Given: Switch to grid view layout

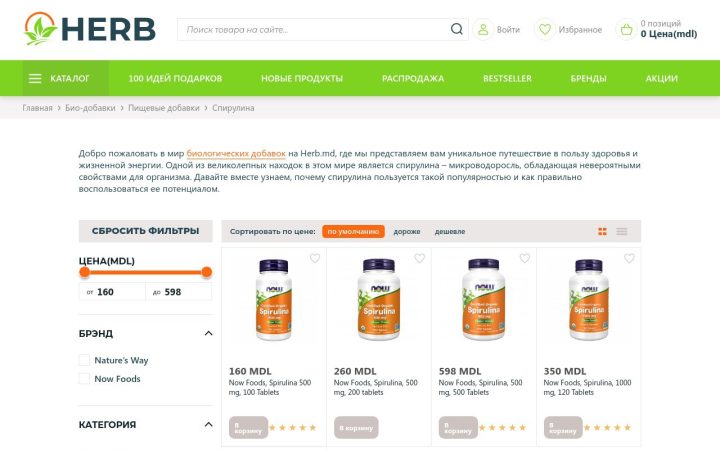Looking at the screenshot, I should (602, 231).
